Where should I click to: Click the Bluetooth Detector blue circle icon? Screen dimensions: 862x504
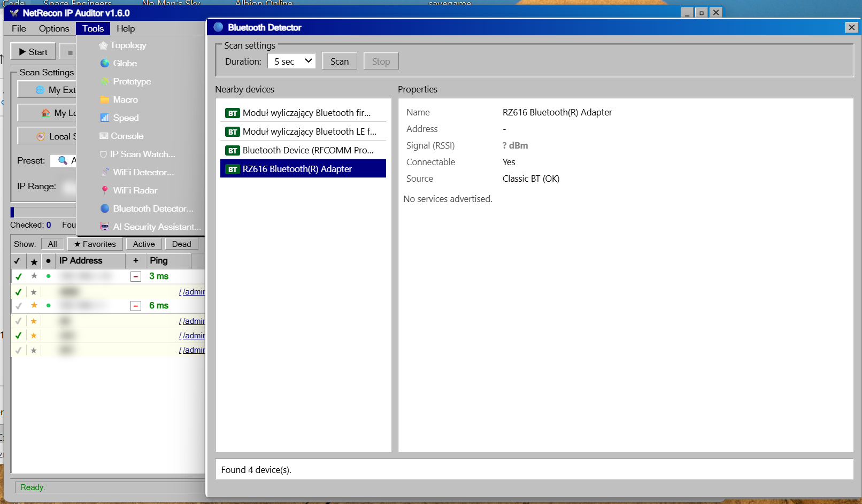point(105,208)
